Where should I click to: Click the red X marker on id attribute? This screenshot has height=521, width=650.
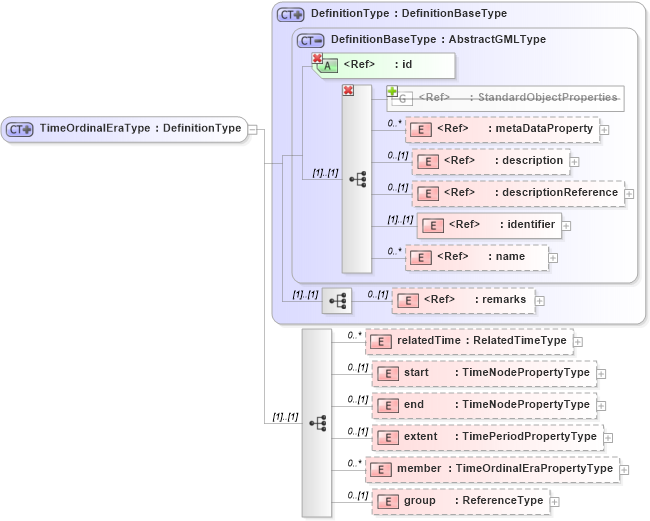(317, 58)
